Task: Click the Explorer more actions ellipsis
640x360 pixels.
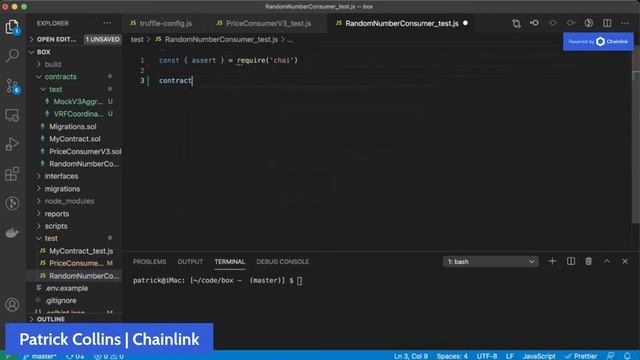Action: click(107, 23)
